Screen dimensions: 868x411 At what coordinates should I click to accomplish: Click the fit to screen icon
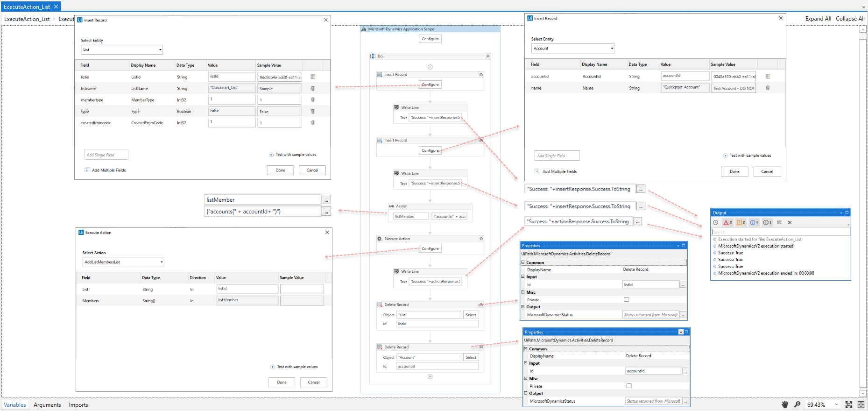pyautogui.click(x=848, y=404)
